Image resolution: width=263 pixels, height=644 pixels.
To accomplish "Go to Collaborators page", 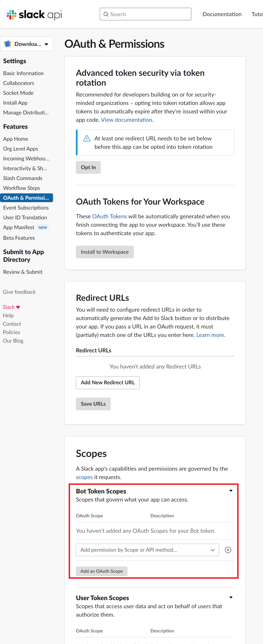I will (18, 83).
